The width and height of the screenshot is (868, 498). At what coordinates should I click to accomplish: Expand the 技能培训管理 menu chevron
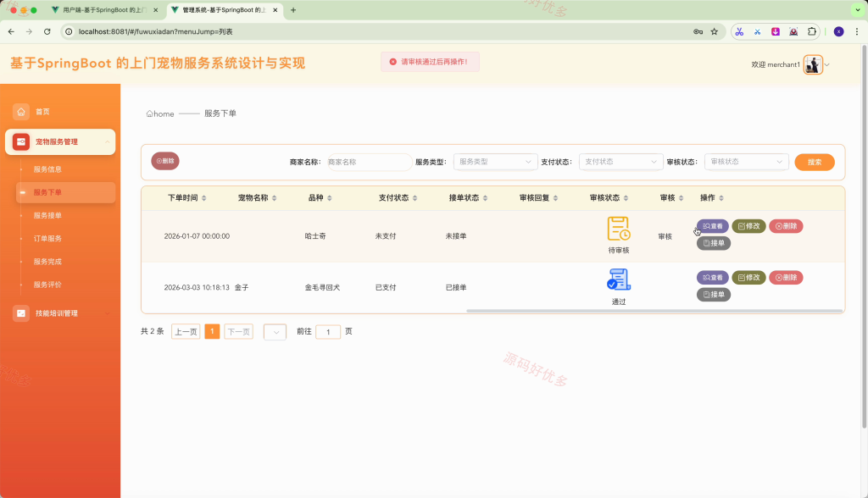(x=107, y=313)
